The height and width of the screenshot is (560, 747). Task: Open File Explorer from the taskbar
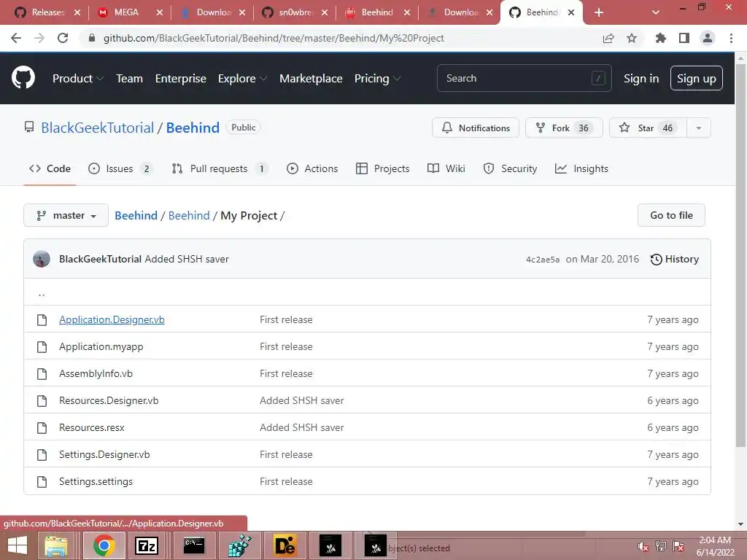point(56,546)
